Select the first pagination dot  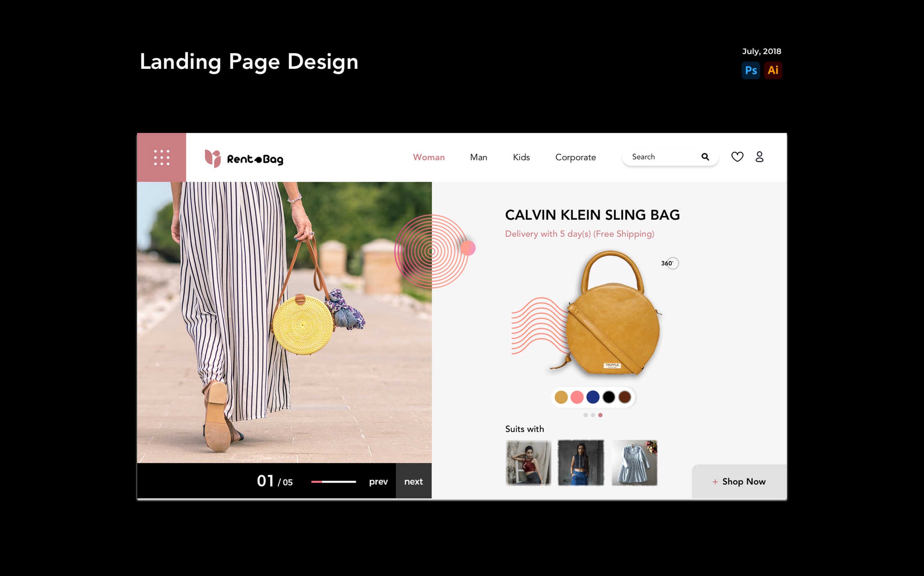pos(585,415)
